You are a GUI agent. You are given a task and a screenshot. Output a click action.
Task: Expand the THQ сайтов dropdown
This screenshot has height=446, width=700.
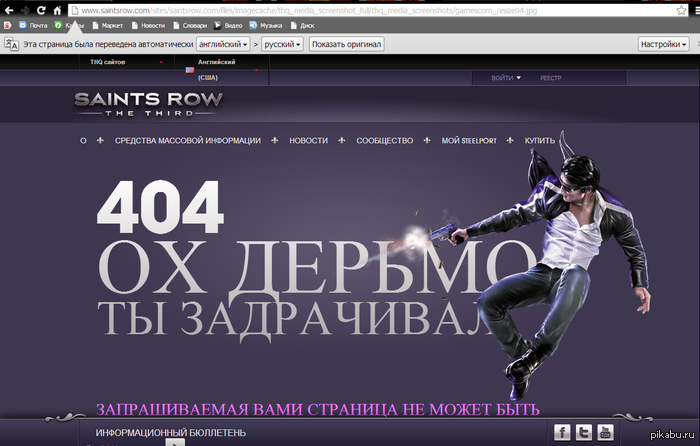click(x=126, y=62)
